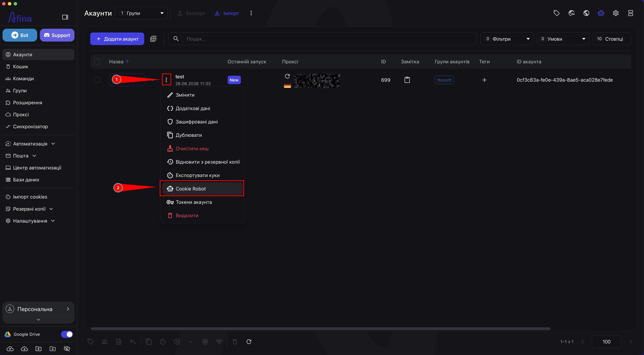
Task: Click the play options chevron in bottom toolbar
Action: tap(191, 341)
